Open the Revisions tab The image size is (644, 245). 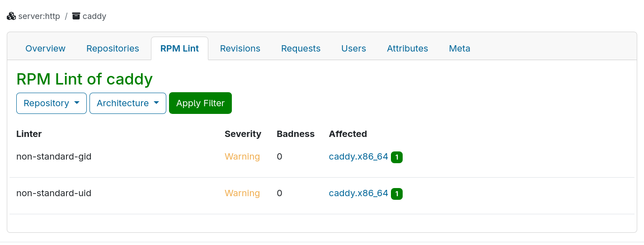[240, 48]
